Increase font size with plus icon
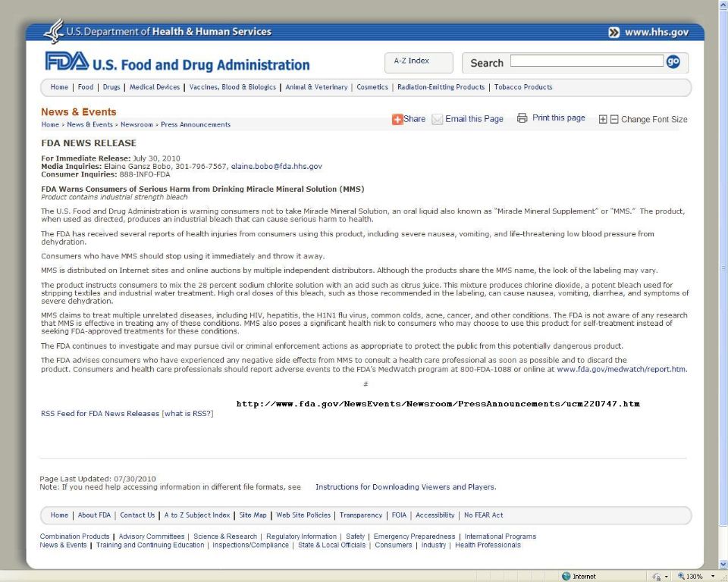Image resolution: width=728 pixels, height=582 pixels. point(603,119)
